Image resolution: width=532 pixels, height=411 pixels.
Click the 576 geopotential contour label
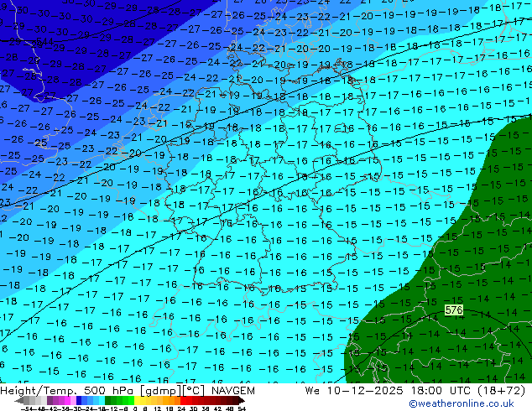pos(454,310)
